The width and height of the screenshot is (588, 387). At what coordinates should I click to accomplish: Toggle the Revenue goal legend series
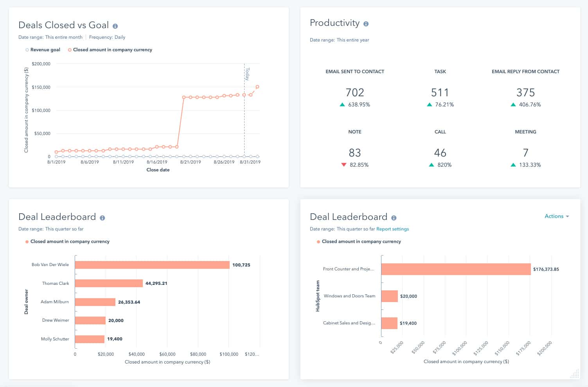click(43, 50)
